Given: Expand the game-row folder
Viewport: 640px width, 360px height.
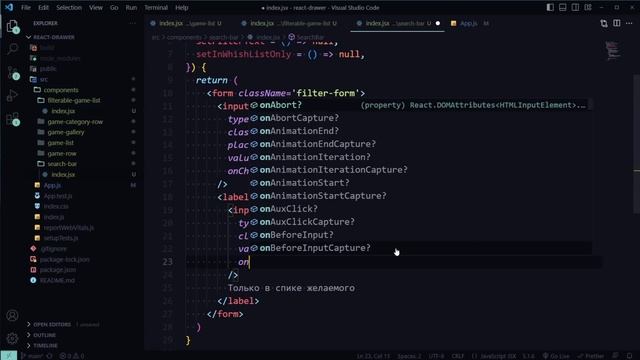Looking at the screenshot, I should pyautogui.click(x=62, y=153).
